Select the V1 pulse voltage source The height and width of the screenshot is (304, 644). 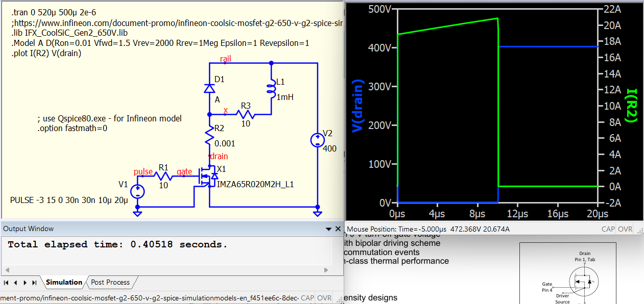(137, 192)
